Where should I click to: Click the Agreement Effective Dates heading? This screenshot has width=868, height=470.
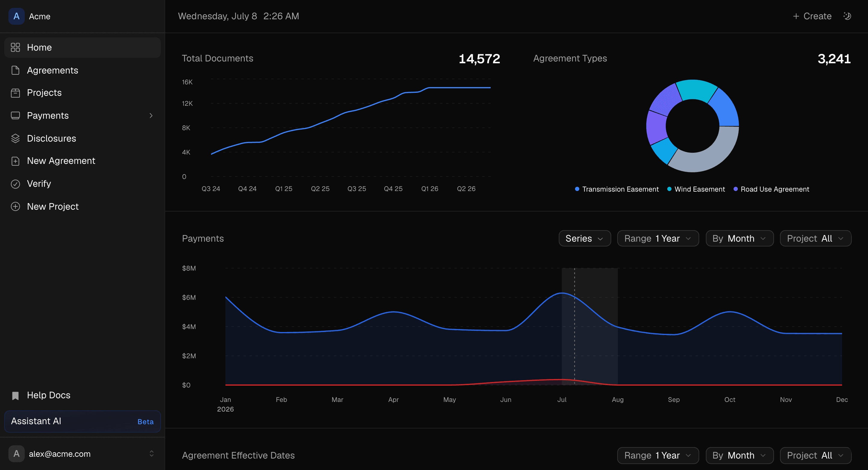click(238, 456)
